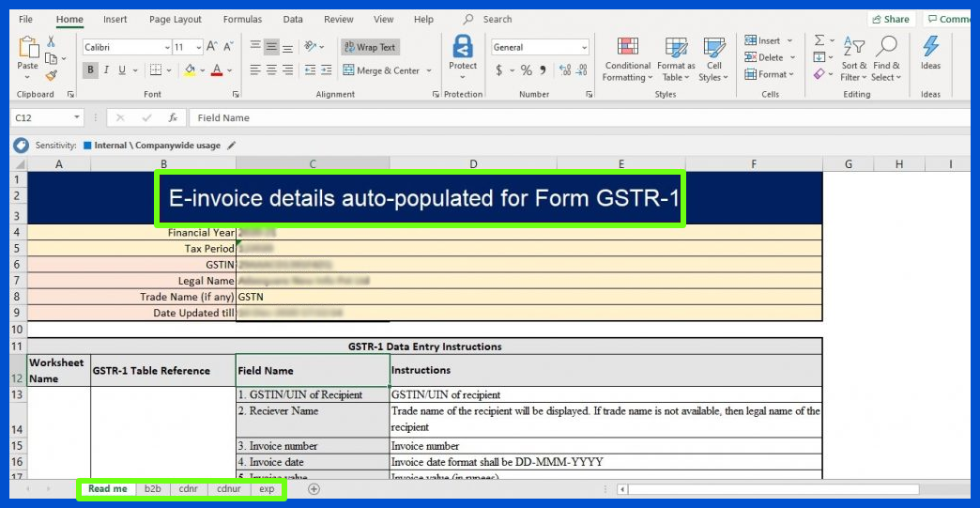Expand the Merge & Center dropdown arrow
The height and width of the screenshot is (508, 980).
coord(429,70)
